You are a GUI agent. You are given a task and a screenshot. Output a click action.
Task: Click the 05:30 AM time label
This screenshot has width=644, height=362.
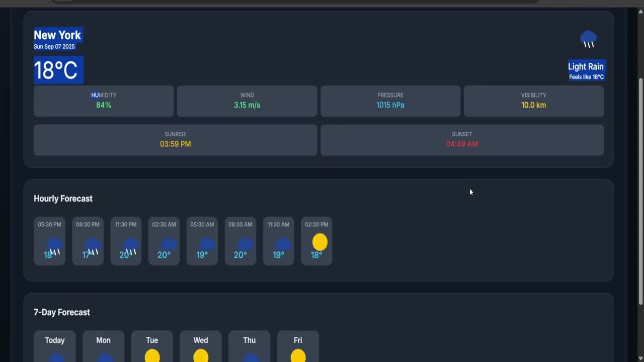202,224
